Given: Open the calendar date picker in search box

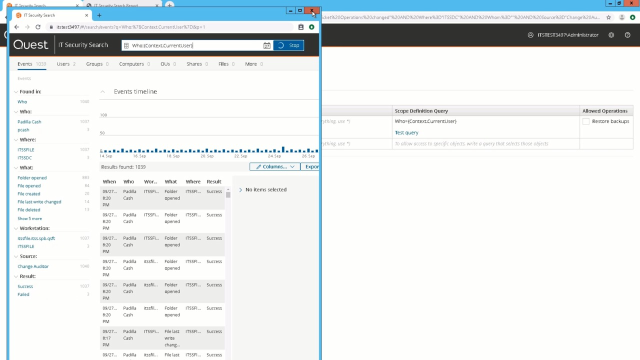Looking at the screenshot, I should pyautogui.click(x=267, y=45).
